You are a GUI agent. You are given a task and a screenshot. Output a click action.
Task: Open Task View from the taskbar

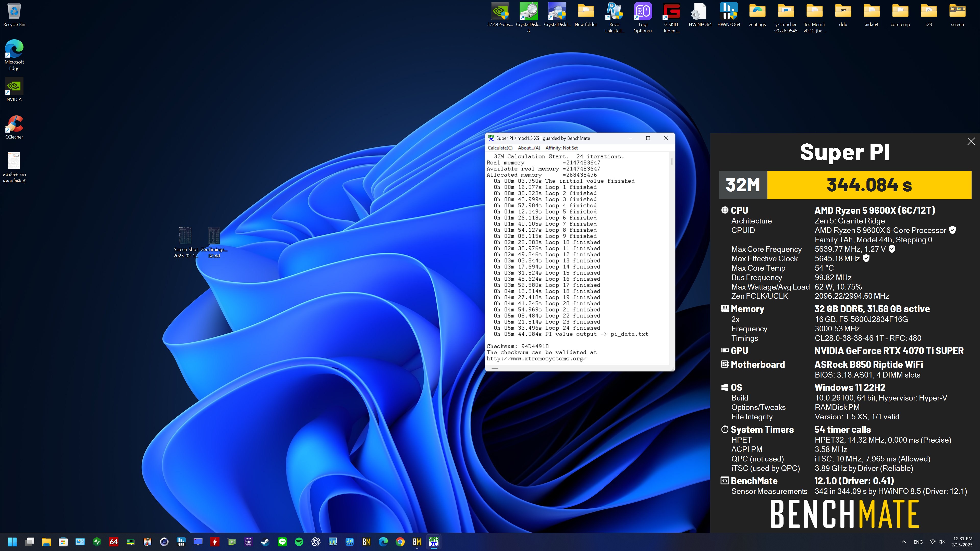pyautogui.click(x=30, y=542)
